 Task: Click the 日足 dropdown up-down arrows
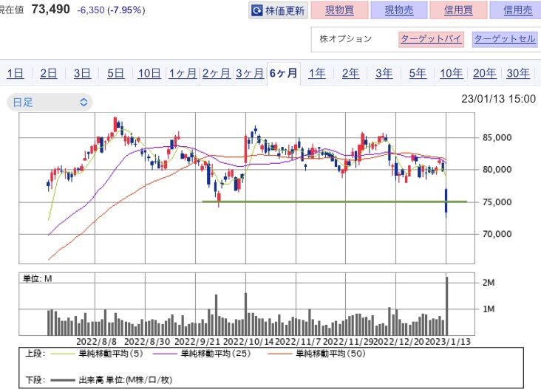click(x=84, y=103)
